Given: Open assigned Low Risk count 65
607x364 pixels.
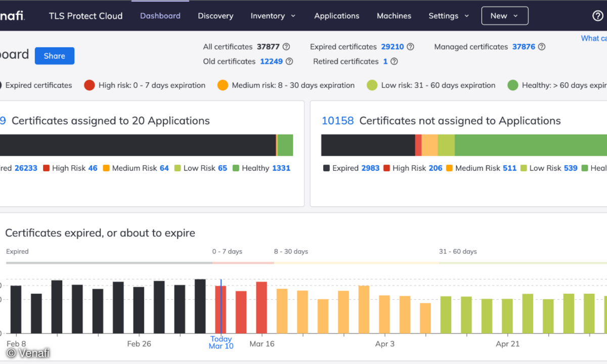Looking at the screenshot, I should point(223,168).
